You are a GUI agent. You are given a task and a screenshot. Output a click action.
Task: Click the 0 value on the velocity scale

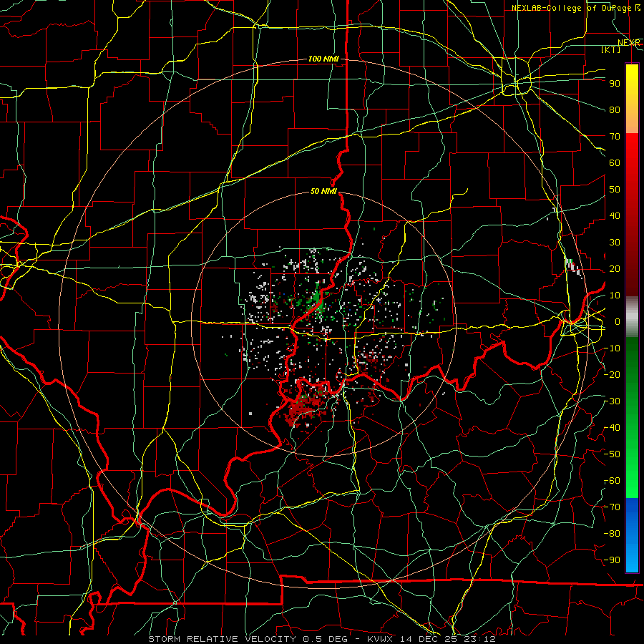pyautogui.click(x=618, y=321)
